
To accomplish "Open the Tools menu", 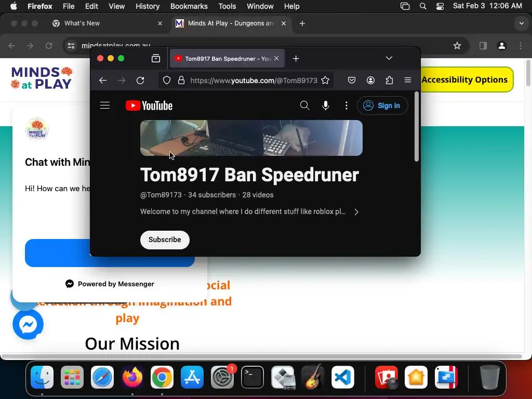I will click(x=227, y=6).
